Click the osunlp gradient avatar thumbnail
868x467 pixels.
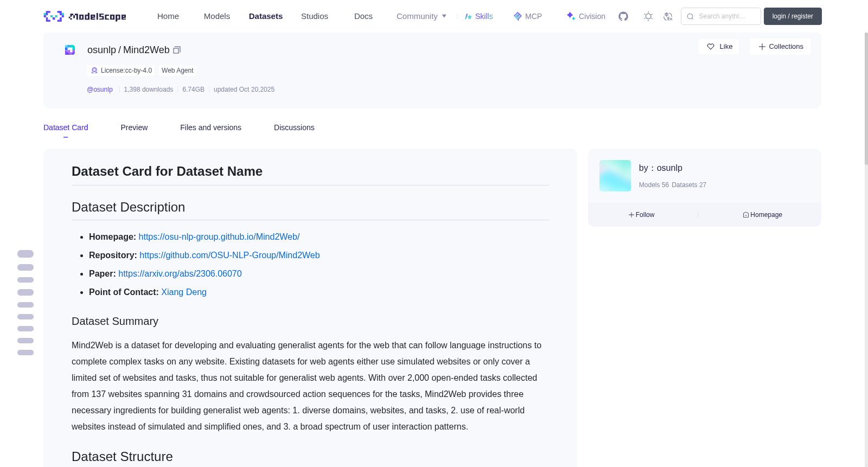[615, 176]
